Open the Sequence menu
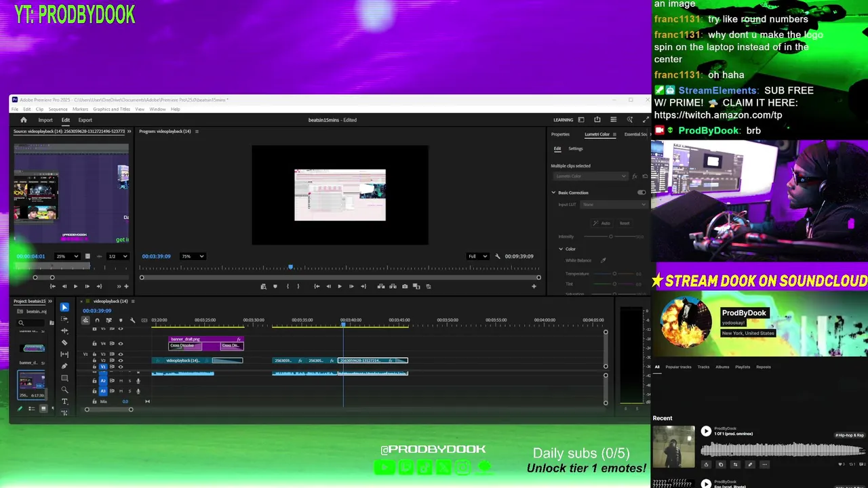868x488 pixels. pos(58,109)
